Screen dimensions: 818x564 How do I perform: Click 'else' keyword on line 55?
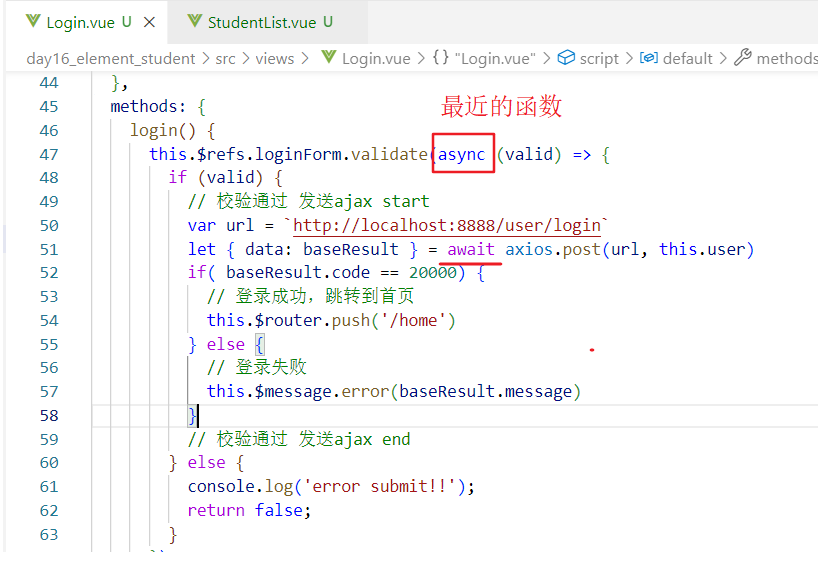(225, 344)
